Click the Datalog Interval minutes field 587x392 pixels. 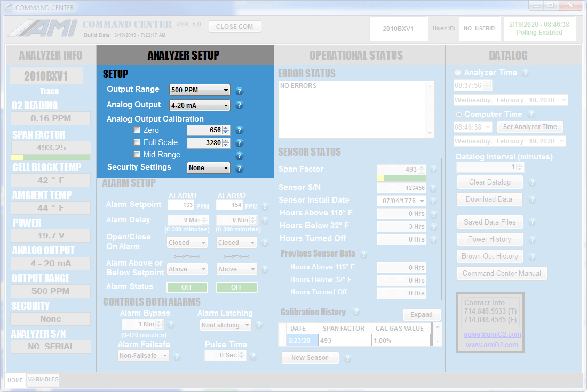[x=490, y=167]
